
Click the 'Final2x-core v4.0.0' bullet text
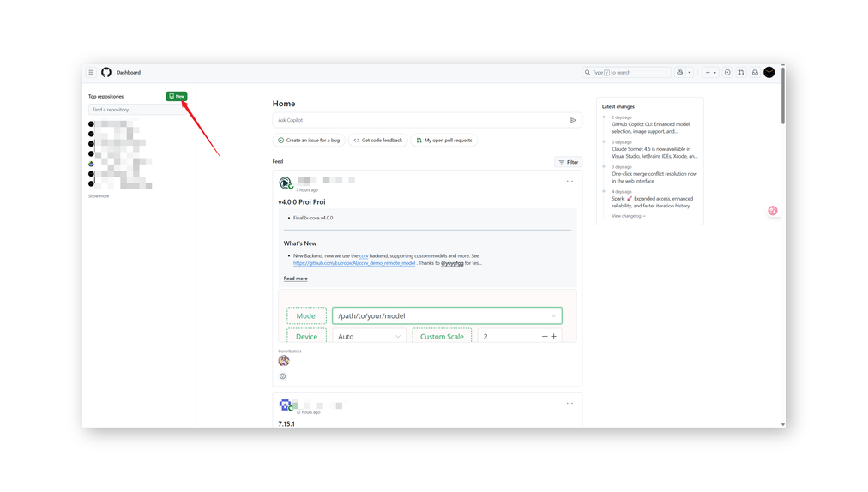[313, 218]
